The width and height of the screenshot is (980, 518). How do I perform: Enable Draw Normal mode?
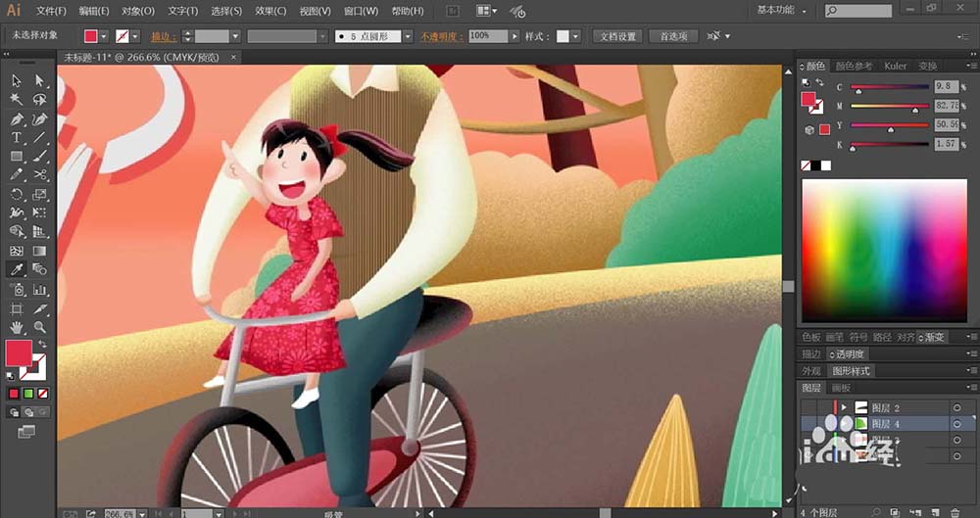pyautogui.click(x=14, y=412)
